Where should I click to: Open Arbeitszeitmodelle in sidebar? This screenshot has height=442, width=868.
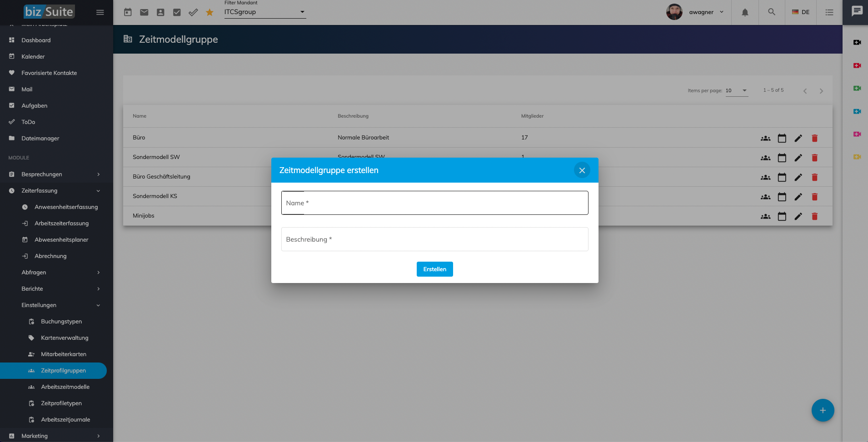(x=65, y=387)
